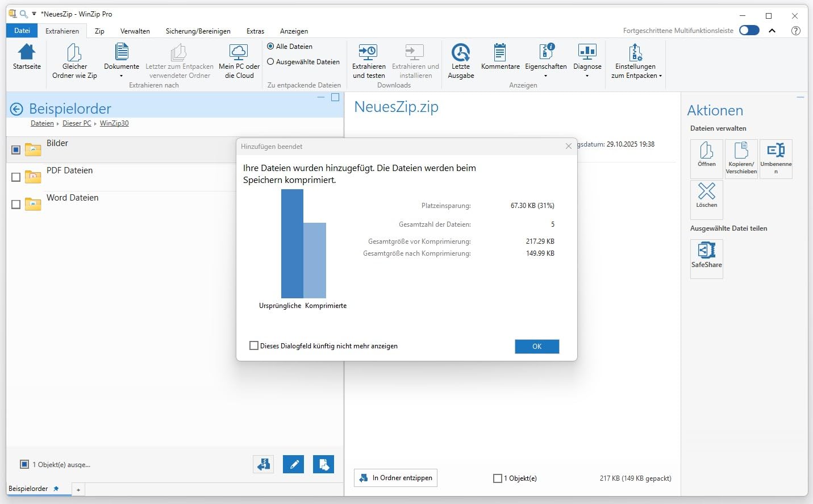Open the quick access toolbar dropdown

pyautogui.click(x=34, y=14)
